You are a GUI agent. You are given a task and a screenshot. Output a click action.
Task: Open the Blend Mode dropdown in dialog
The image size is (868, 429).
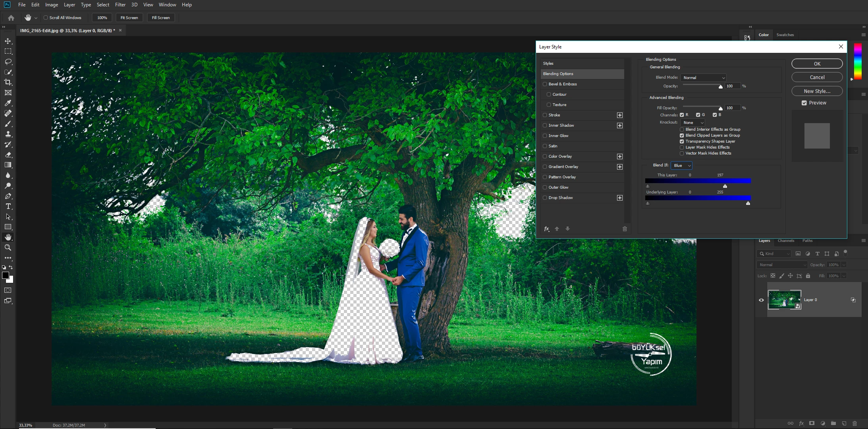tap(703, 78)
